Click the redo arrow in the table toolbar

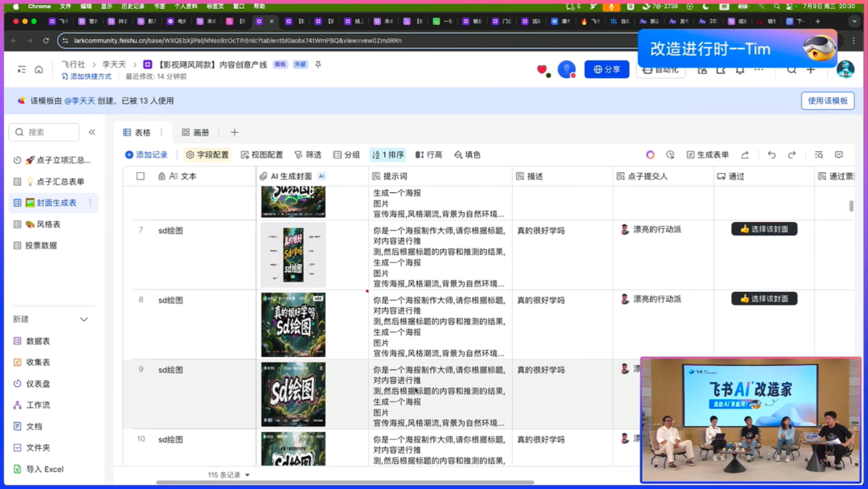792,154
